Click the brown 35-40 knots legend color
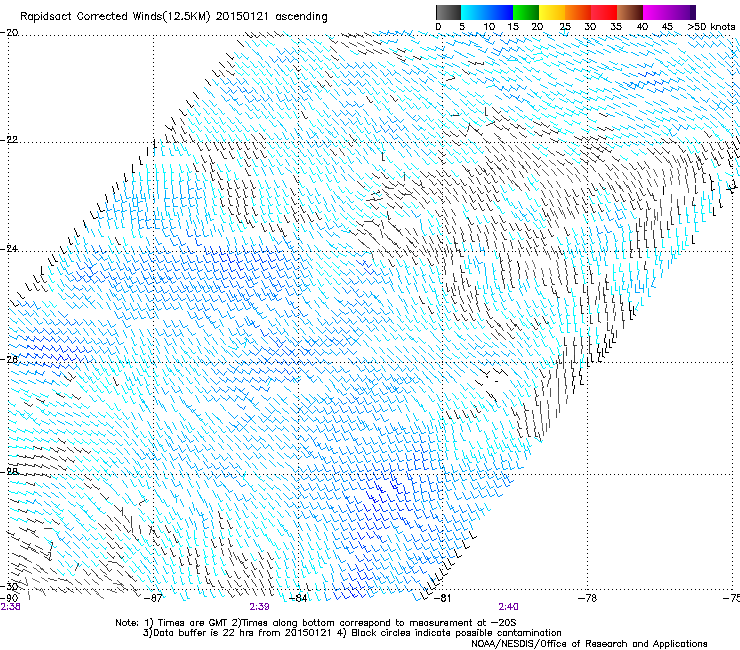This screenshot has width=740, height=650. pyautogui.click(x=630, y=12)
